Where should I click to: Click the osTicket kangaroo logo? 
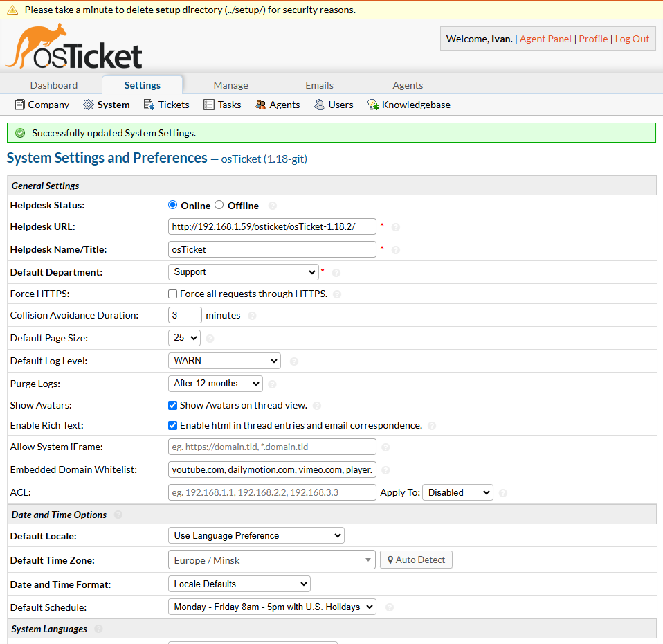coord(73,46)
